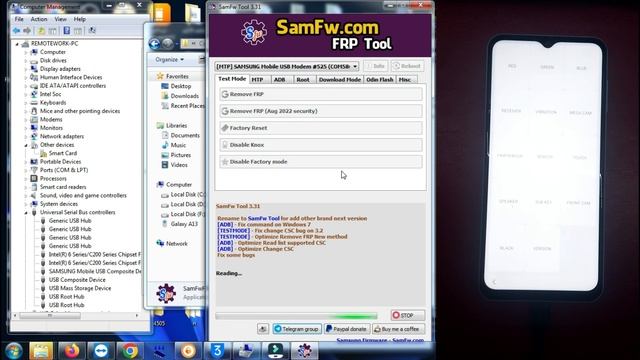Image resolution: width=640 pixels, height=360 pixels.
Task: Select Local Disk (C:) in Explorer sidebar
Action: tap(183, 195)
